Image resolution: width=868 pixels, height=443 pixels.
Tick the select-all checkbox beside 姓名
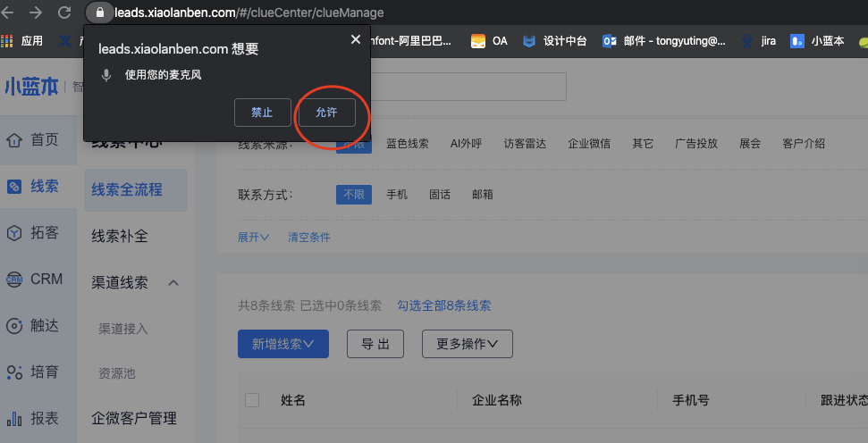pos(252,400)
